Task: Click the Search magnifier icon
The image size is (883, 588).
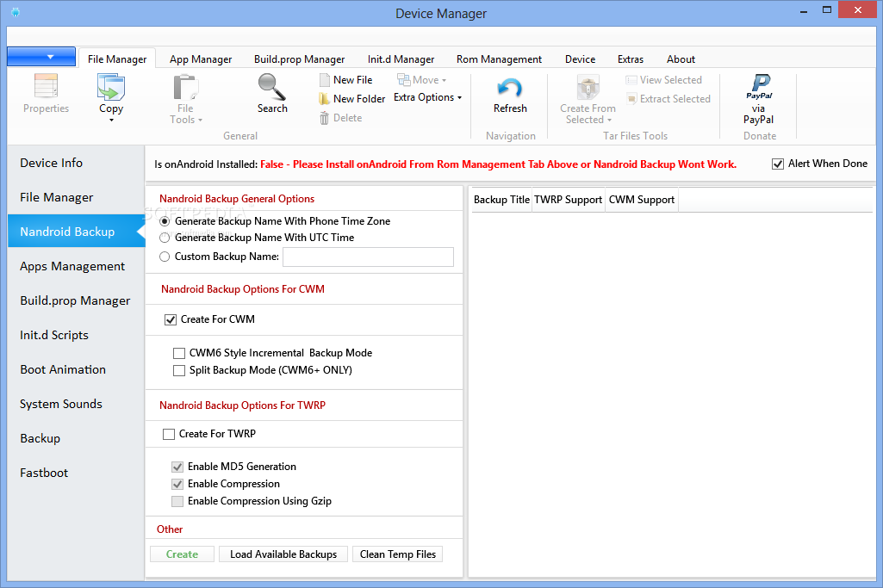Action: 272,87
